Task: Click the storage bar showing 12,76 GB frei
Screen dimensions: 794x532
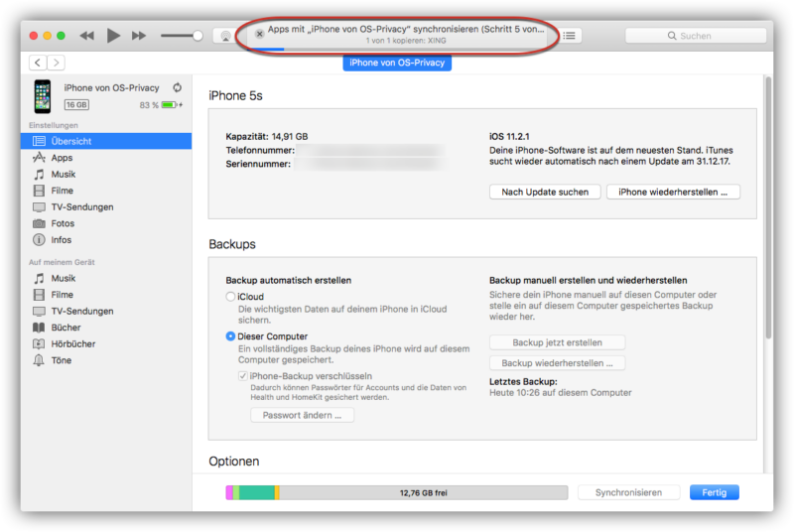Action: 396,493
